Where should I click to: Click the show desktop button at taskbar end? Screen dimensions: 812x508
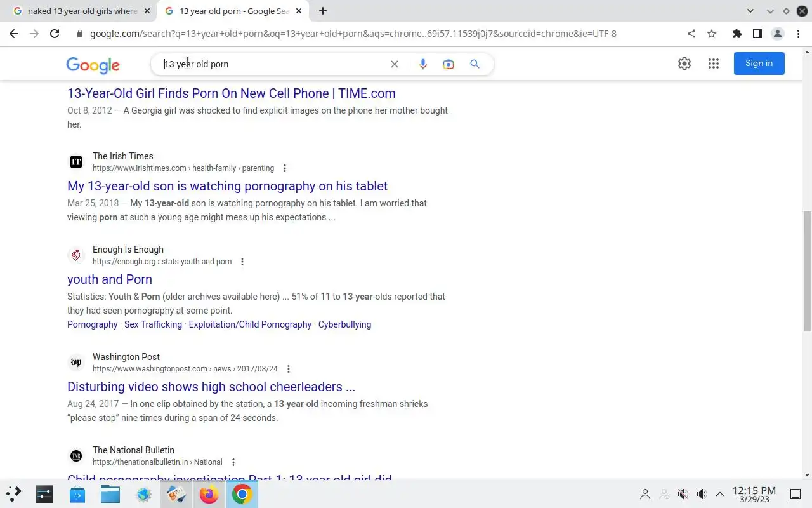click(x=796, y=494)
